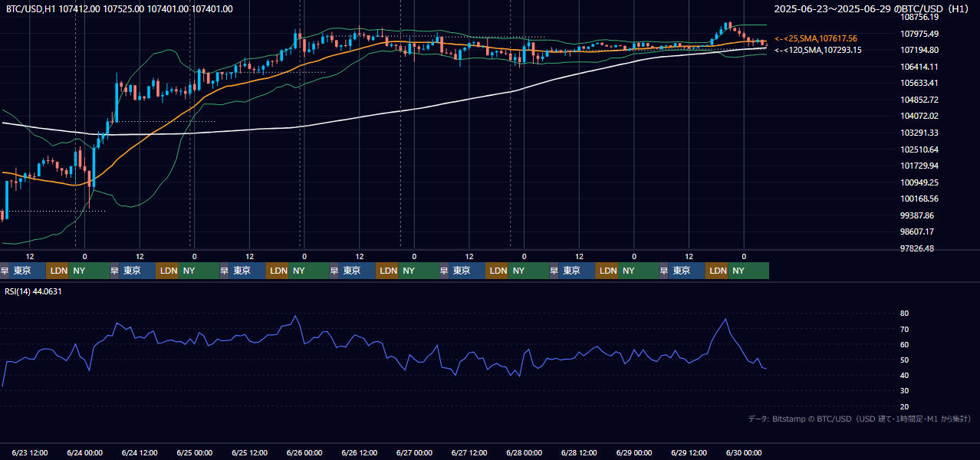
Task: Click the RSI scale value 20
Action: [x=905, y=406]
